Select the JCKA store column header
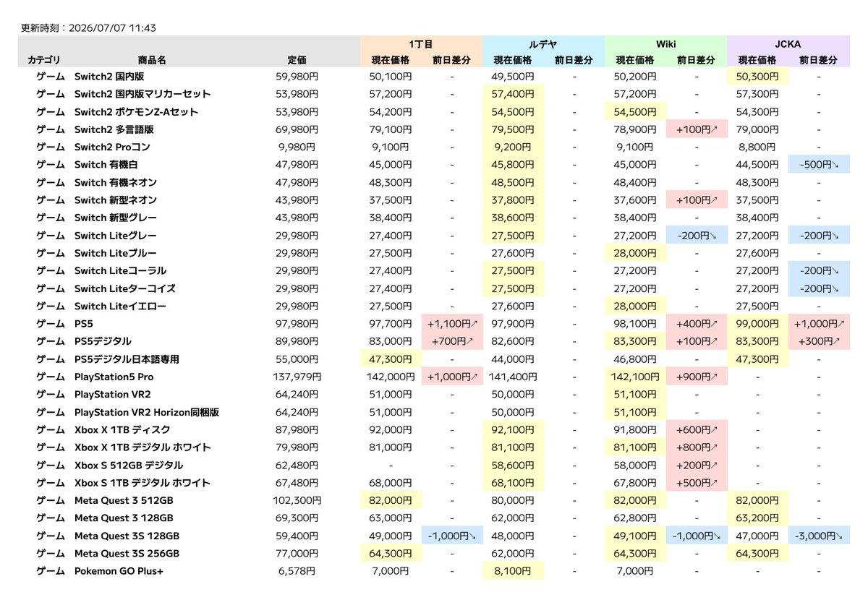The image size is (868, 613). (788, 43)
